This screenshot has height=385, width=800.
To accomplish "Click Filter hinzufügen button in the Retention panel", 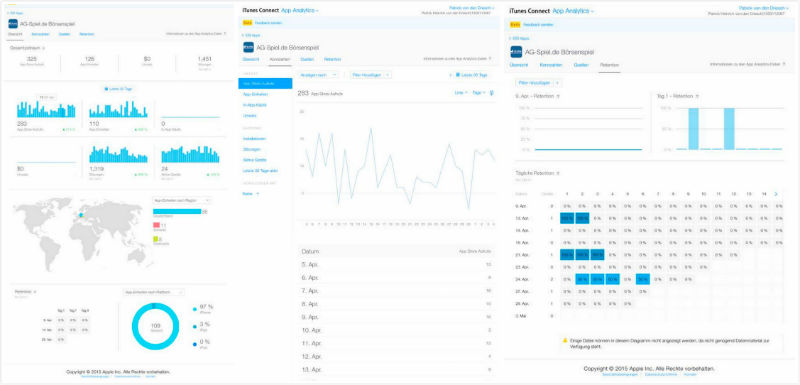I will tap(539, 82).
